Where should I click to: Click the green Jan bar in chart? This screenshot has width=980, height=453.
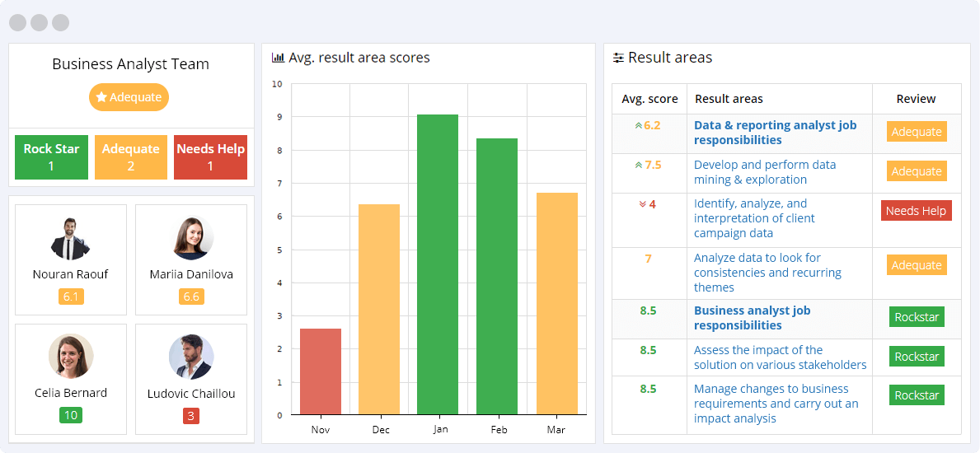pyautogui.click(x=438, y=264)
